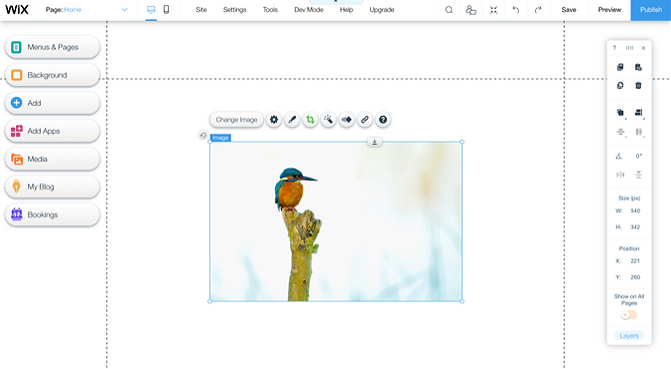
Task: Open the Bookings panel
Action: pos(52,215)
